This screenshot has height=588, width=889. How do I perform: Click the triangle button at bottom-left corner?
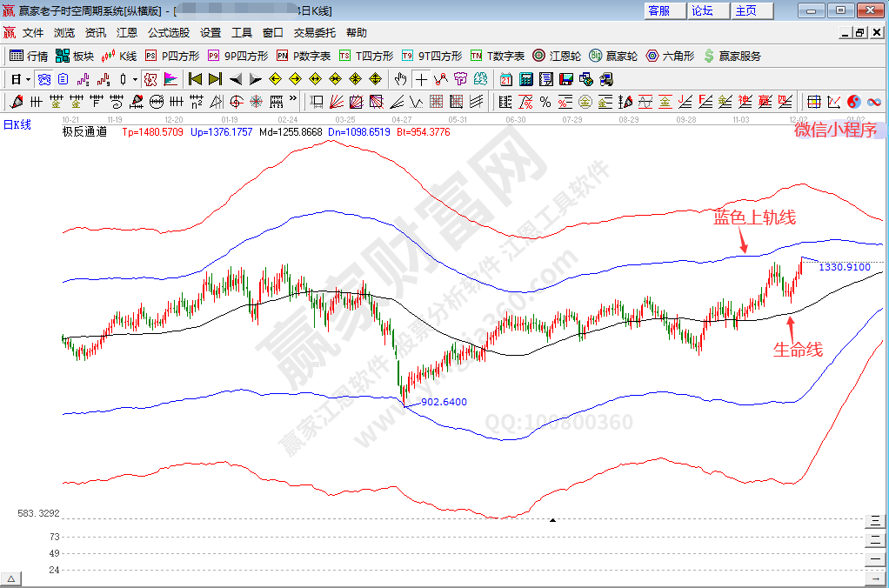click(x=11, y=579)
